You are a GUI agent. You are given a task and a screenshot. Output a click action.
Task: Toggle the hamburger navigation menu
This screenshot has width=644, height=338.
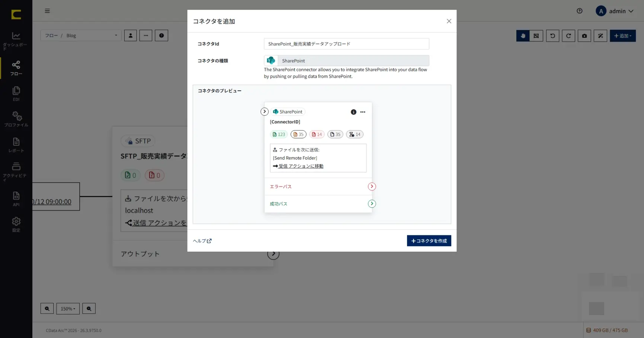47,11
